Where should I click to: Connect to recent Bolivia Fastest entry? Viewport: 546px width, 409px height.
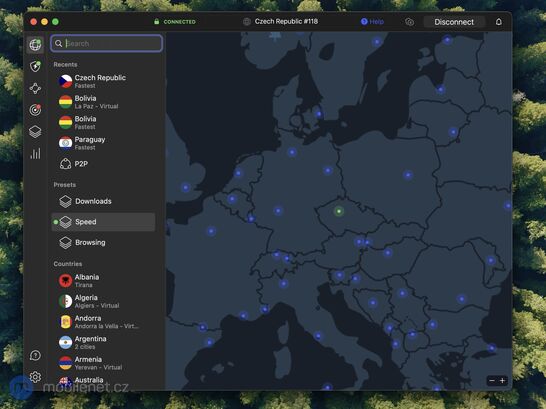(x=103, y=123)
